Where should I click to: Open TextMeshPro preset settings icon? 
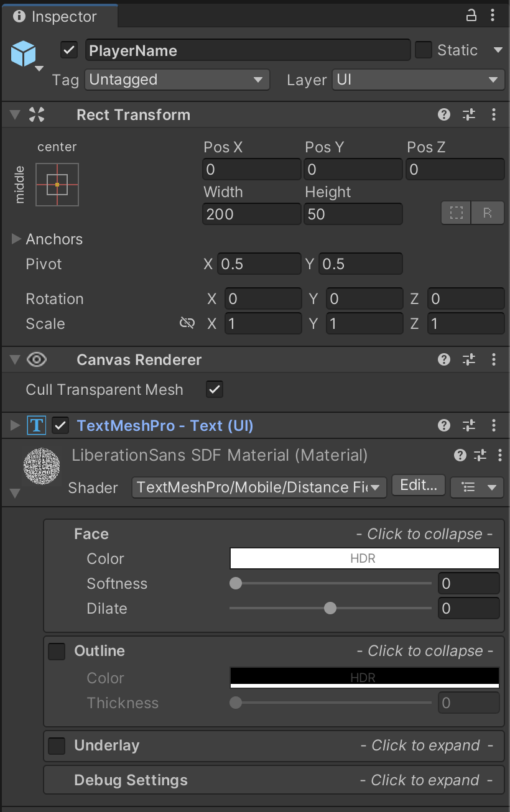(469, 425)
